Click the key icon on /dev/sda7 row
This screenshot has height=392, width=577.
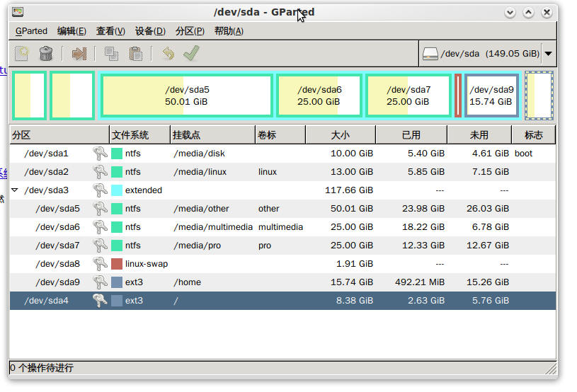click(x=100, y=246)
